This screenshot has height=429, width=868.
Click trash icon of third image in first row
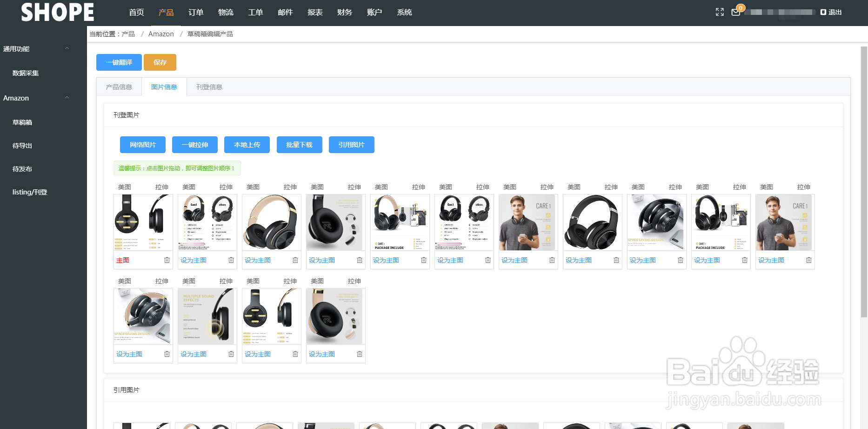[x=295, y=260]
